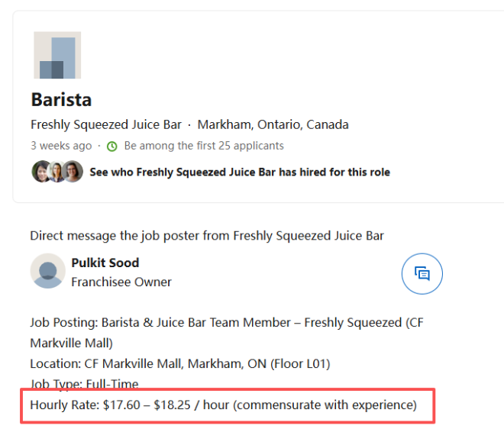The width and height of the screenshot is (504, 432).
Task: Click 'Be among the first 25 applicants' text
Action: [204, 146]
